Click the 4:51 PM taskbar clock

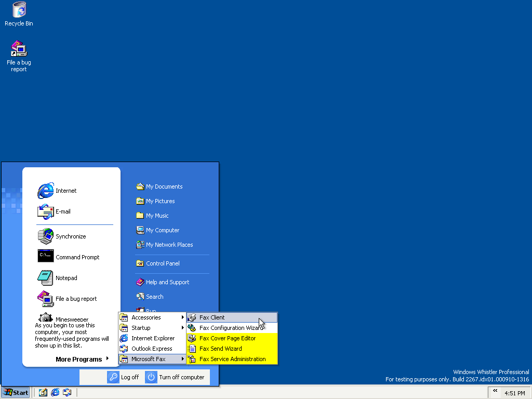coord(515,393)
